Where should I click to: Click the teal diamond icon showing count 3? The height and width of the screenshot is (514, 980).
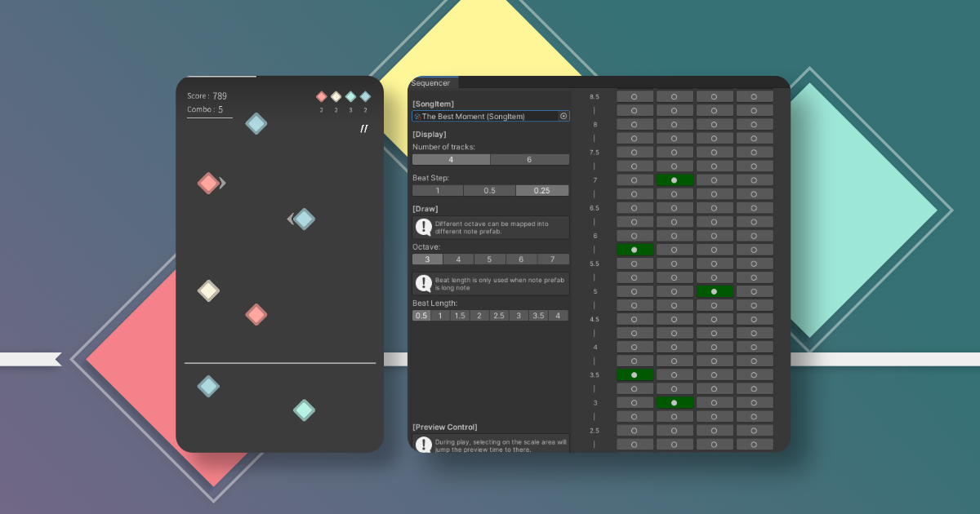coord(350,96)
